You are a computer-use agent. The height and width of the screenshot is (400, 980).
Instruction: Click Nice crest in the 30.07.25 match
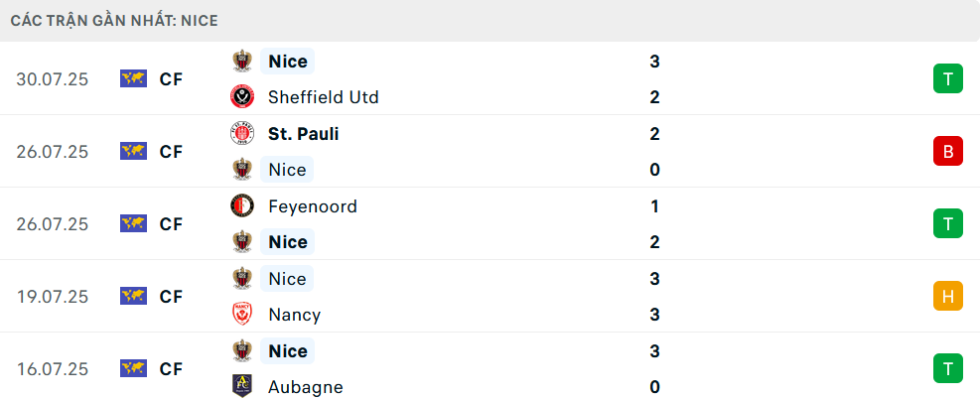click(242, 61)
